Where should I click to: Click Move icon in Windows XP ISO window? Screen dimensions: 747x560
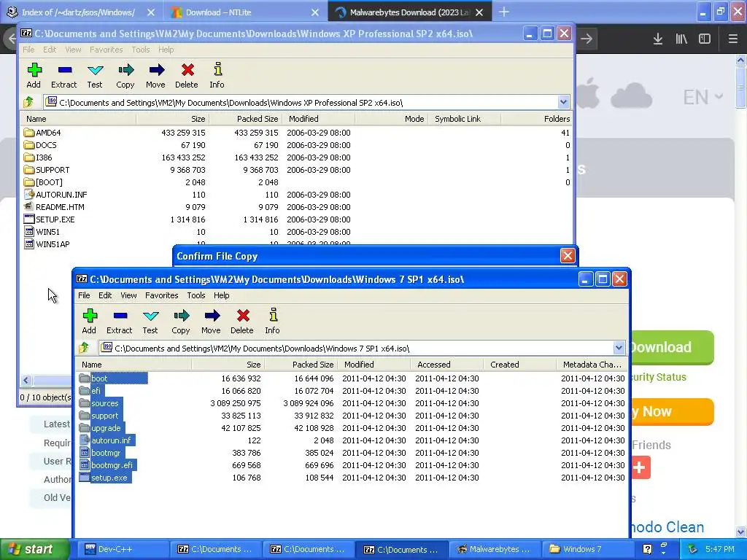pyautogui.click(x=156, y=71)
